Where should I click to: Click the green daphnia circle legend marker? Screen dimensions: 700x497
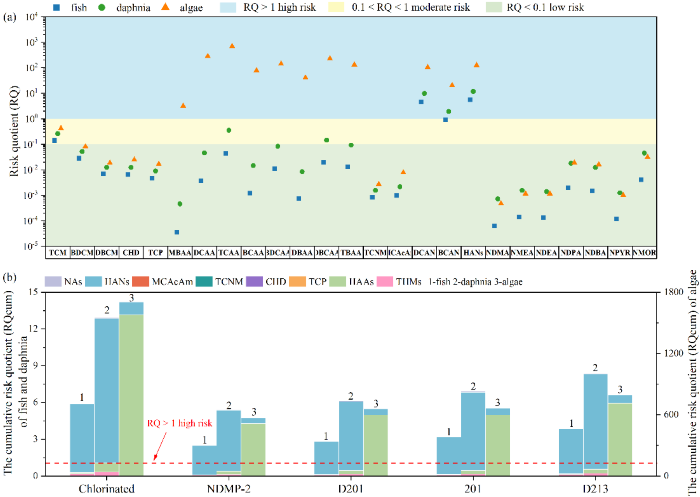100,7
